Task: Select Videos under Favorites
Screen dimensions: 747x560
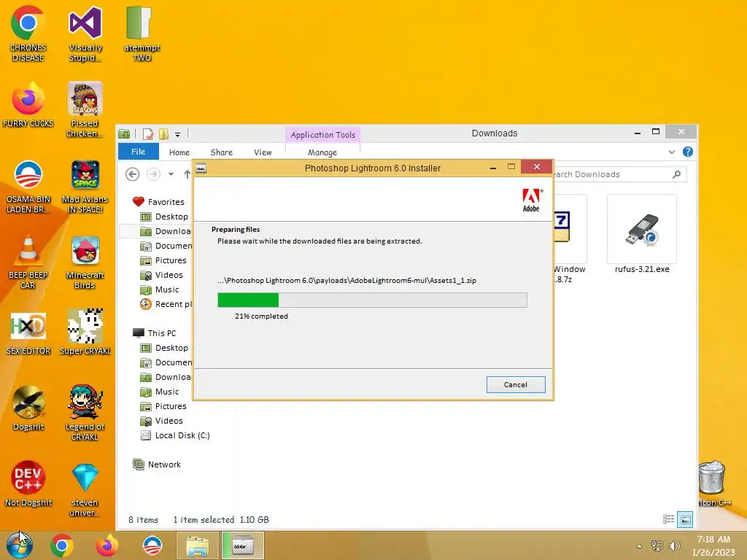Action: coord(161,275)
